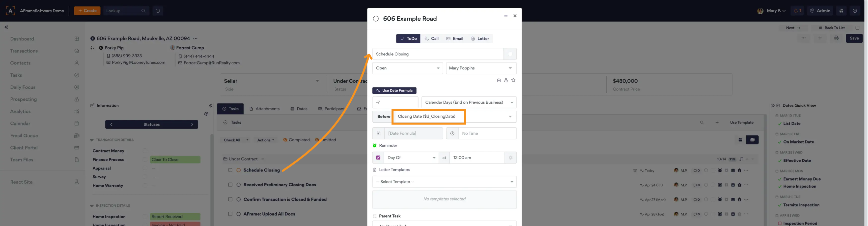Click the reminder gear settings icon
Screen dimensions: 868x226
(510, 158)
